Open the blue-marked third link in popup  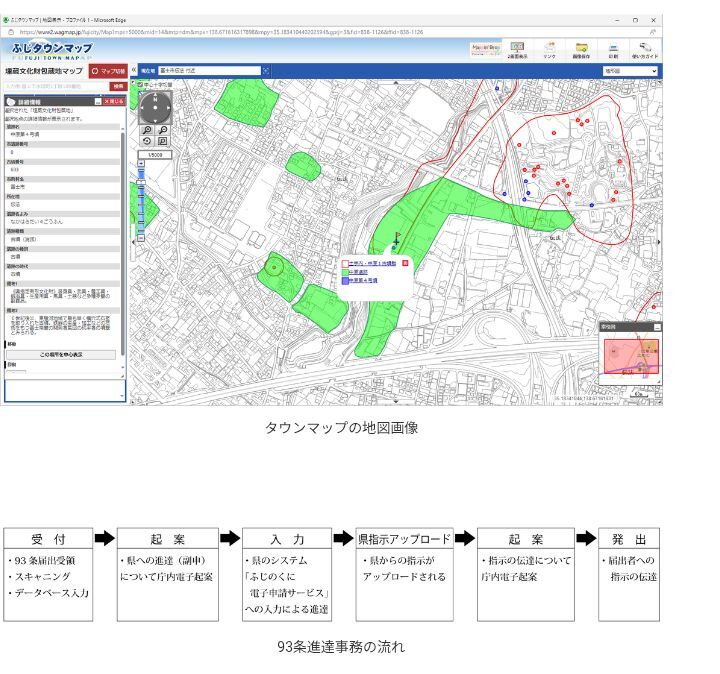pos(363,280)
